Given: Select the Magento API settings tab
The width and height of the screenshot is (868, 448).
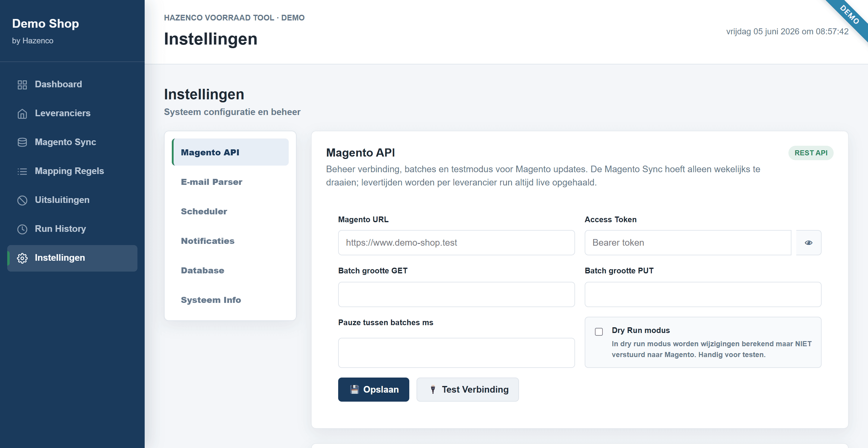Looking at the screenshot, I should (x=230, y=152).
